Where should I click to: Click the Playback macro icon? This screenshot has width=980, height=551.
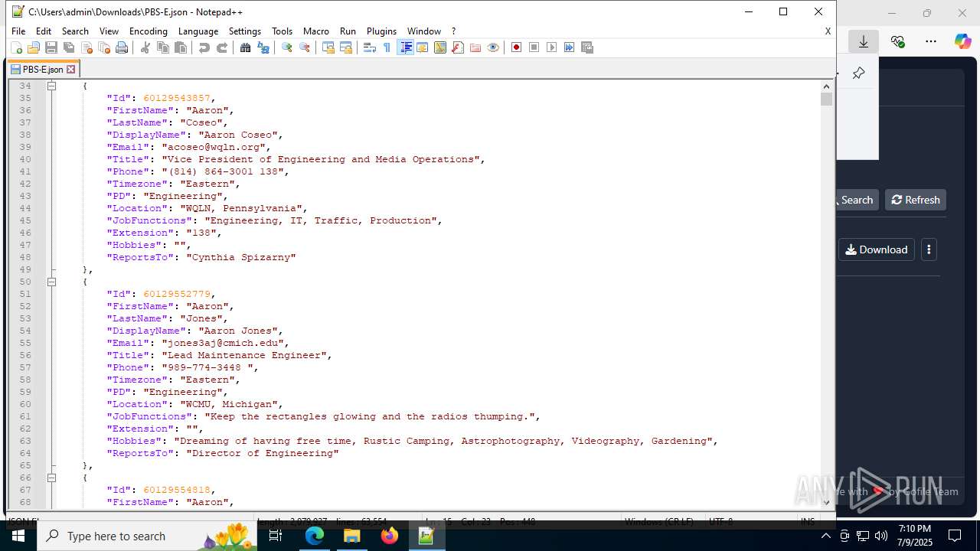551,47
